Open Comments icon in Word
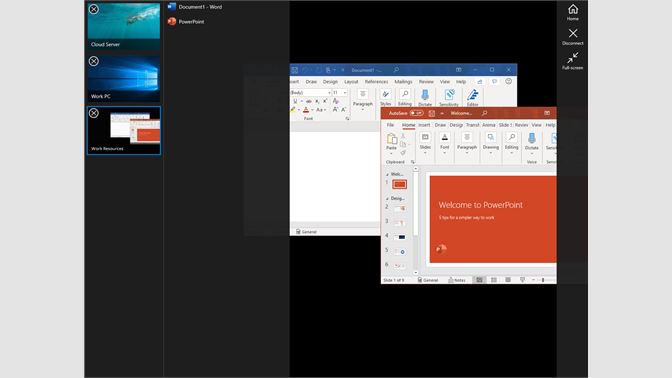The width and height of the screenshot is (672, 378). 494,81
